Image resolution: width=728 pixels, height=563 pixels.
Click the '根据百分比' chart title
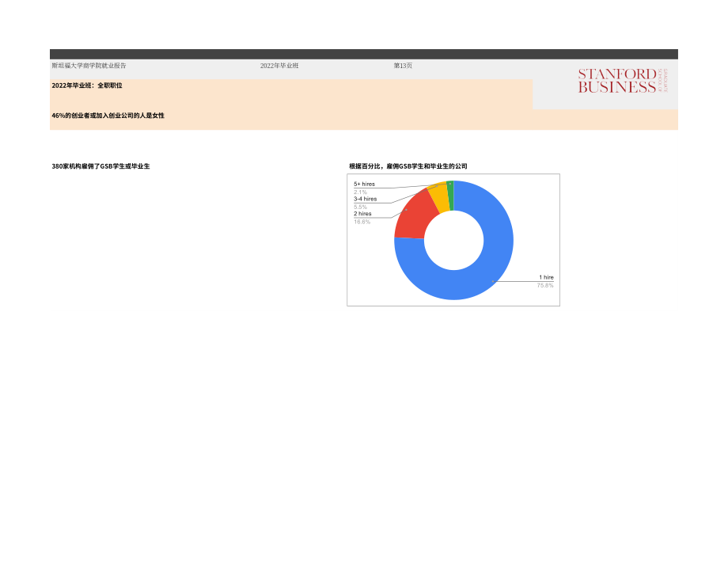(408, 166)
